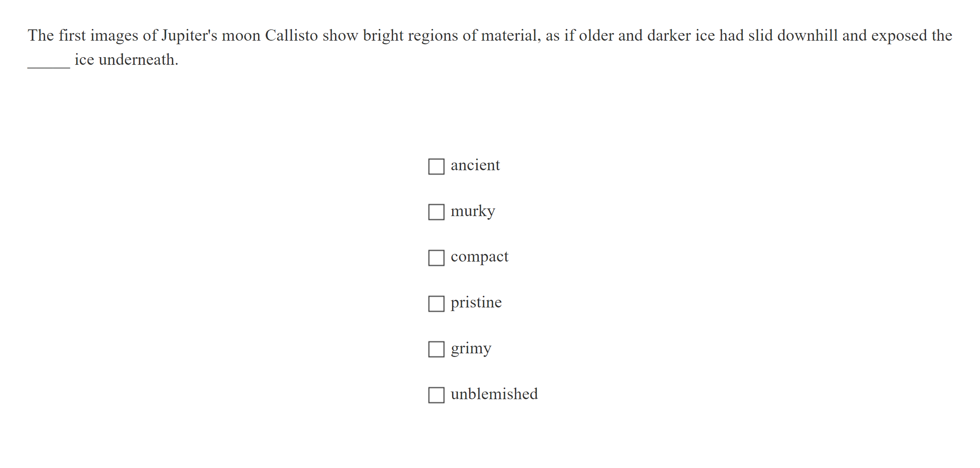Image resolution: width=980 pixels, height=468 pixels.
Task: Click the 'compact' answer label
Action: pyautogui.click(x=479, y=257)
